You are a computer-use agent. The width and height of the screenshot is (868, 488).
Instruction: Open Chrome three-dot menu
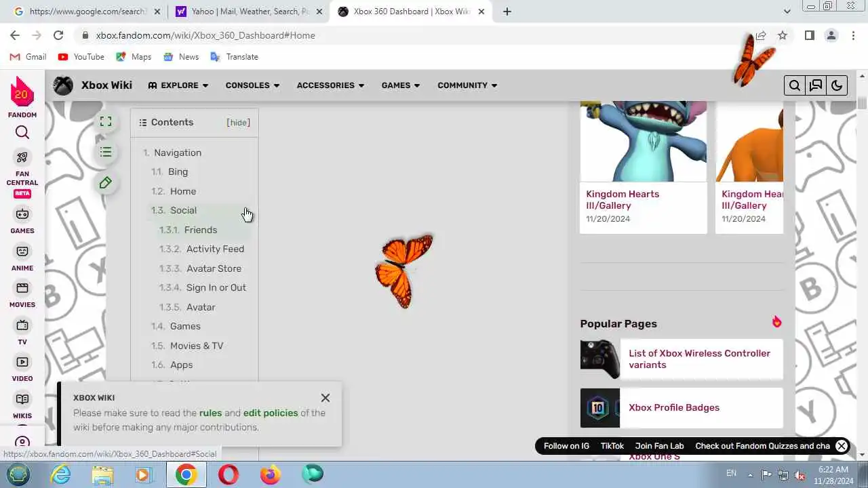coord(852,35)
